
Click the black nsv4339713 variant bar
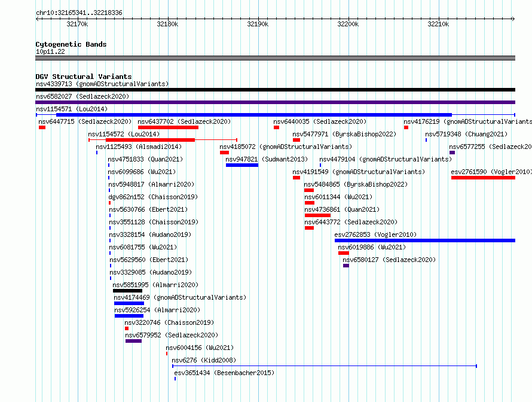(275, 90)
